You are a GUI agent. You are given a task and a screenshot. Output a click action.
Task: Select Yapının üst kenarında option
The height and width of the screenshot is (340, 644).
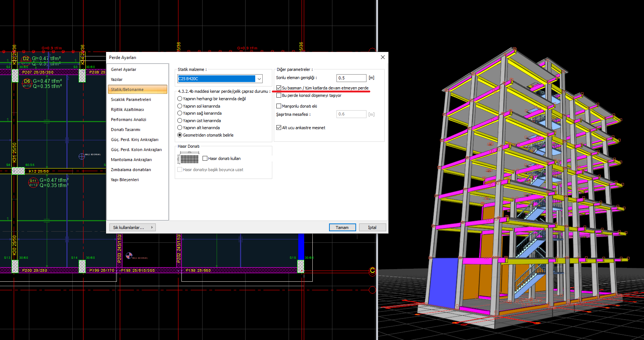(x=180, y=121)
